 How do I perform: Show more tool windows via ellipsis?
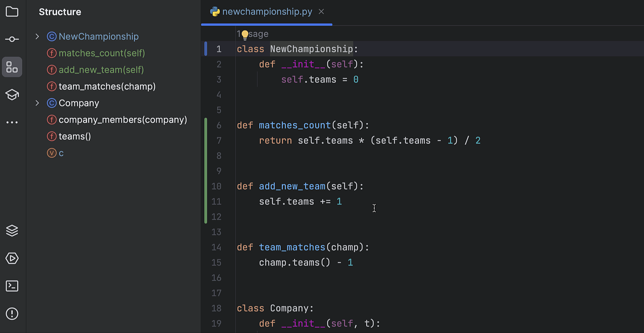[12, 122]
